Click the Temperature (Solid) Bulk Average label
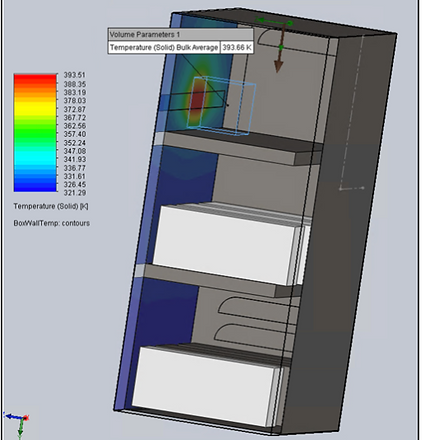Image resolution: width=425 pixels, height=440 pixels. [164, 47]
